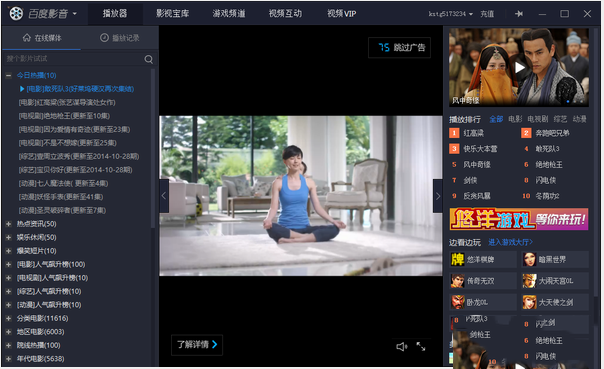Click the 播放记录 clock icon

(104, 37)
